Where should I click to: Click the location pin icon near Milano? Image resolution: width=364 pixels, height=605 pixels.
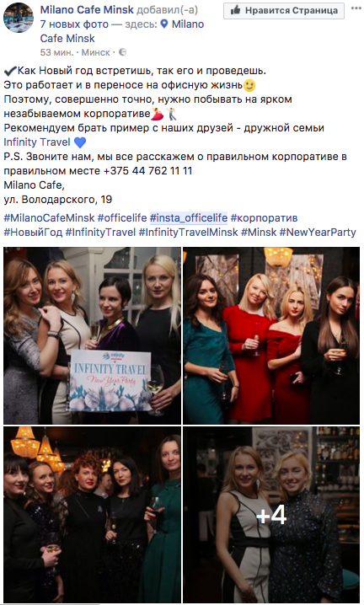point(164,24)
